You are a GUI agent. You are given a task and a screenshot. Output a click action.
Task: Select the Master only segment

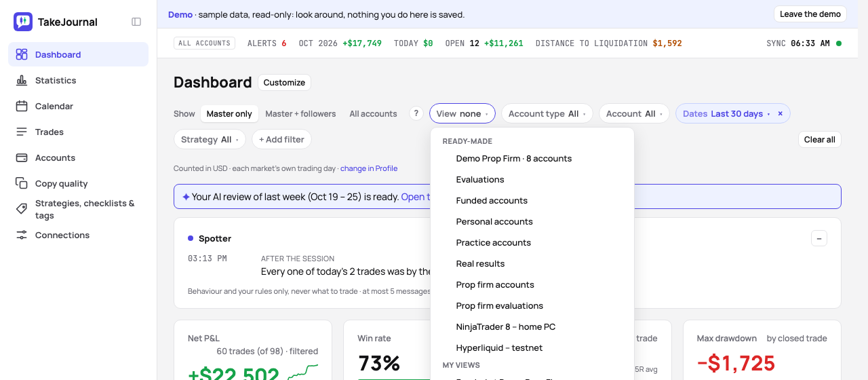coord(229,113)
